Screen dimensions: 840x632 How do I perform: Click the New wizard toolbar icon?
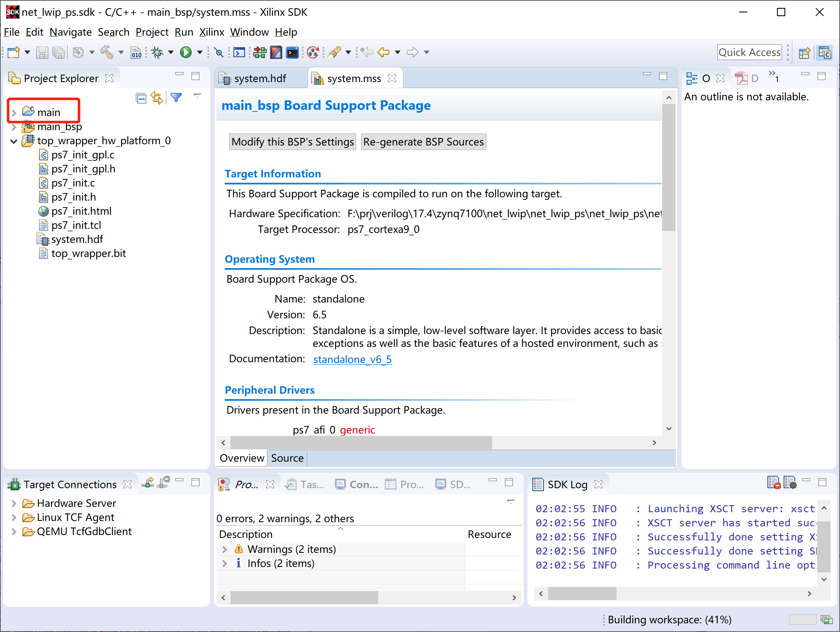(13, 53)
